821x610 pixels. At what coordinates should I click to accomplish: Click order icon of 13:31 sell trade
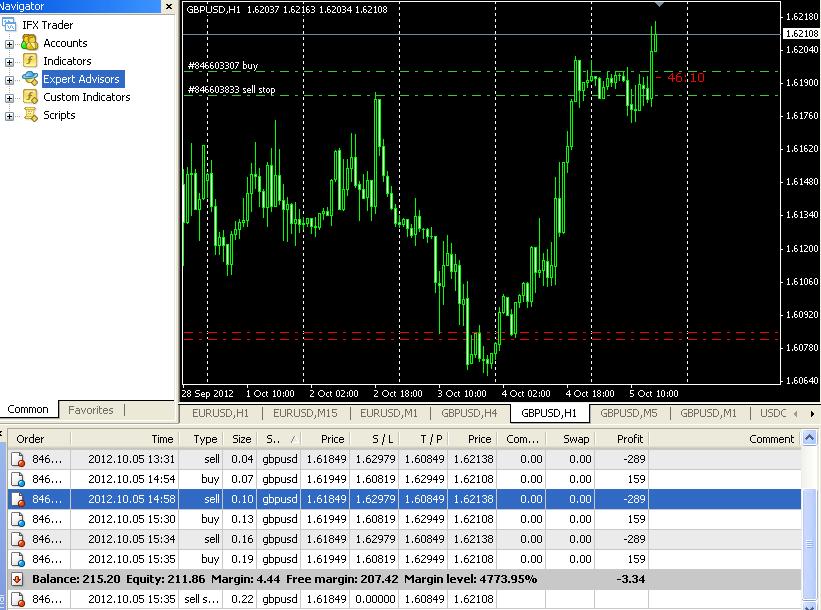point(18,459)
